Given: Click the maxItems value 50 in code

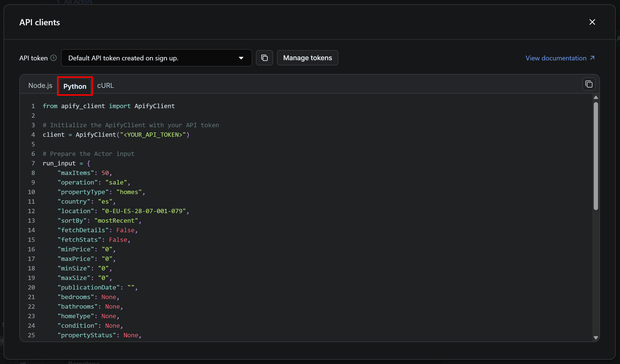Looking at the screenshot, I should point(105,173).
